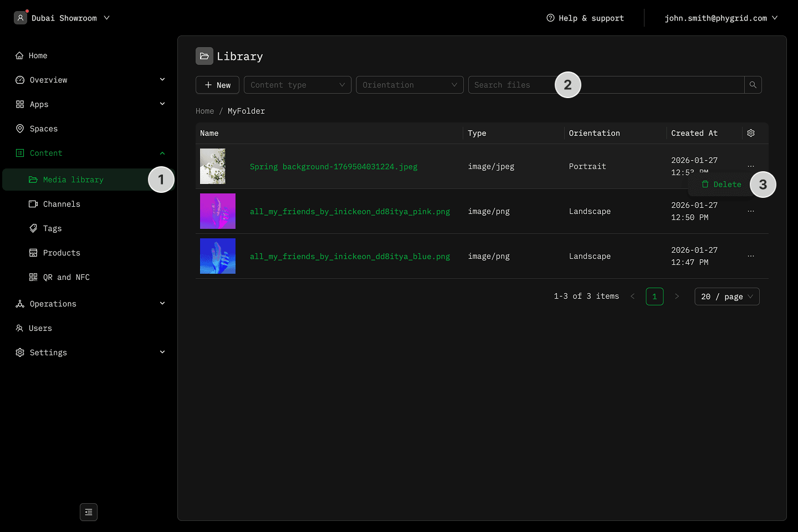This screenshot has width=798, height=532.
Task: Click the New button
Action: [217, 85]
